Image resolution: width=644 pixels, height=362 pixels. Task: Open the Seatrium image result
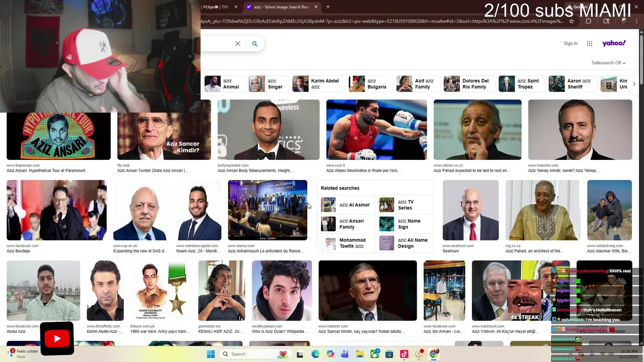[x=470, y=210]
